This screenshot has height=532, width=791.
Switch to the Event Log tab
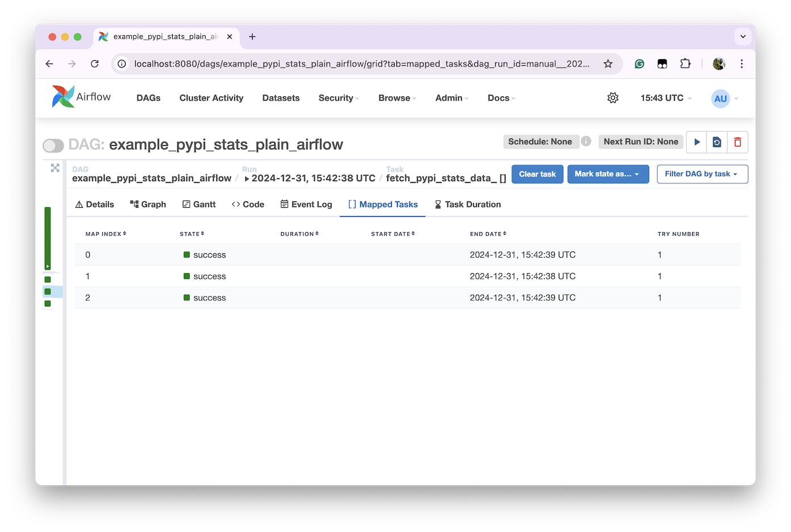[306, 204]
